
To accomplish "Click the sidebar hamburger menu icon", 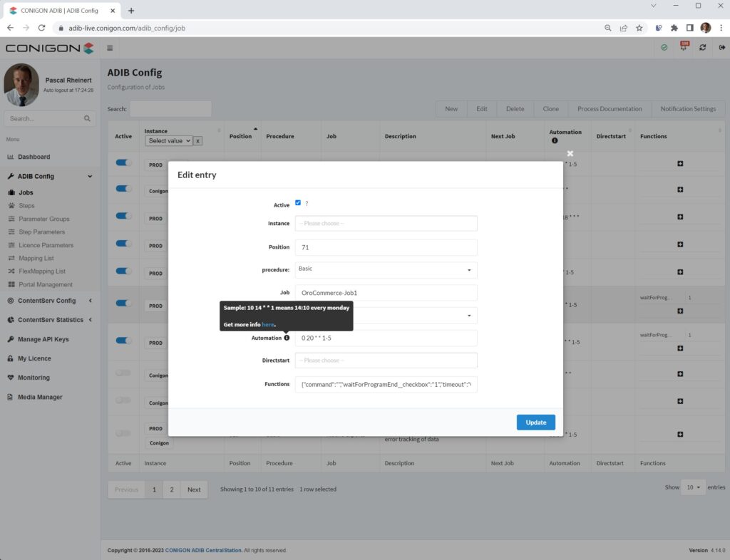I will pos(110,48).
